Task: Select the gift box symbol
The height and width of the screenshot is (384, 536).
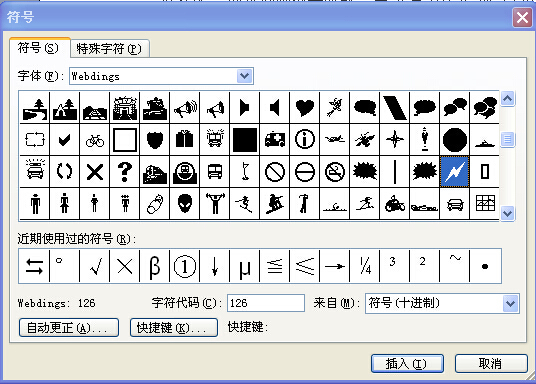Action: tap(185, 140)
